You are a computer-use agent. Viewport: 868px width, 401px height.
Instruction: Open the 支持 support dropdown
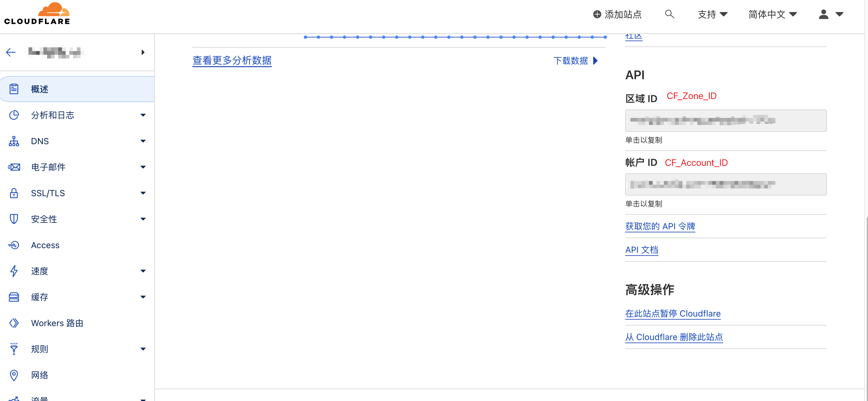click(x=712, y=15)
